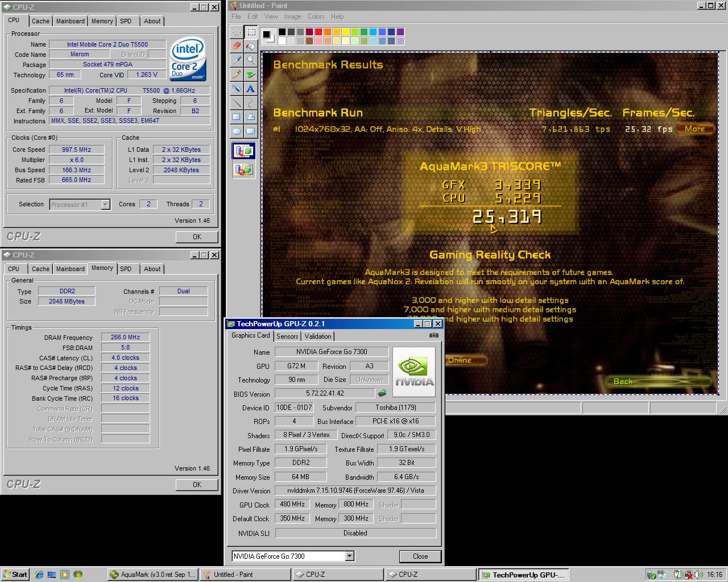Select the Rectangle shape tool
This screenshot has height=582, width=728.
(237, 117)
